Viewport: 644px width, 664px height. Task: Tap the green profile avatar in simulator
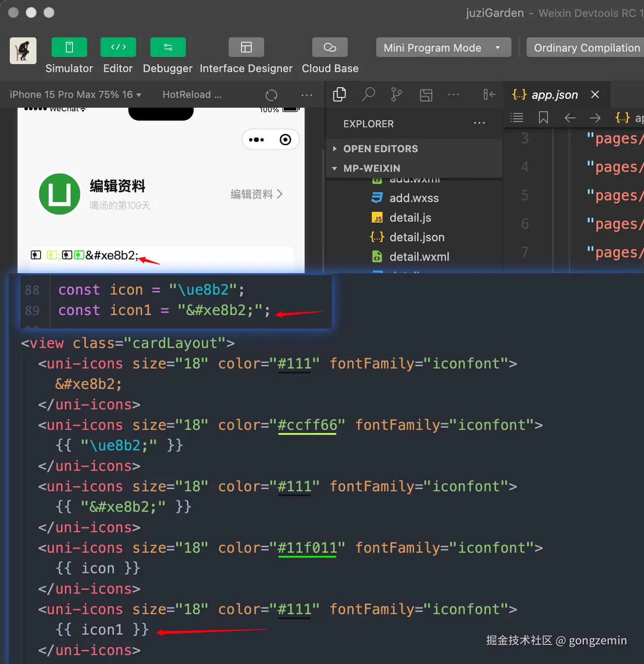(x=60, y=194)
